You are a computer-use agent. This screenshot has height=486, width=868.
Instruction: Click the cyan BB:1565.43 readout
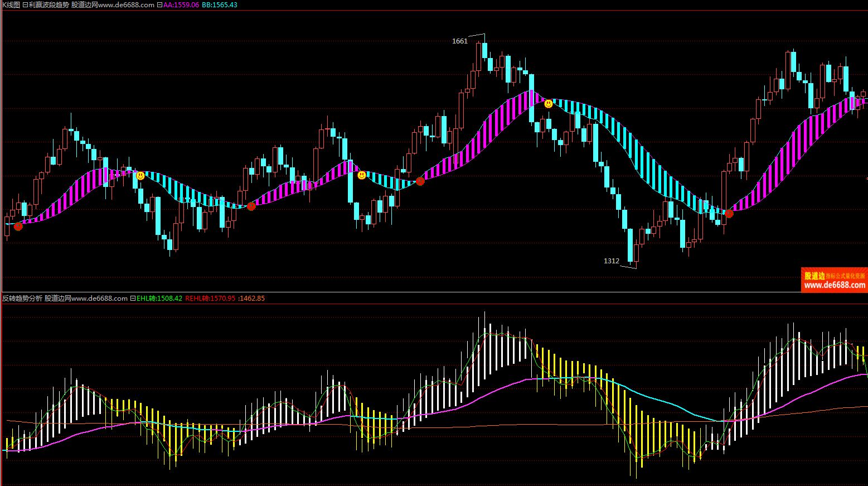pos(220,5)
